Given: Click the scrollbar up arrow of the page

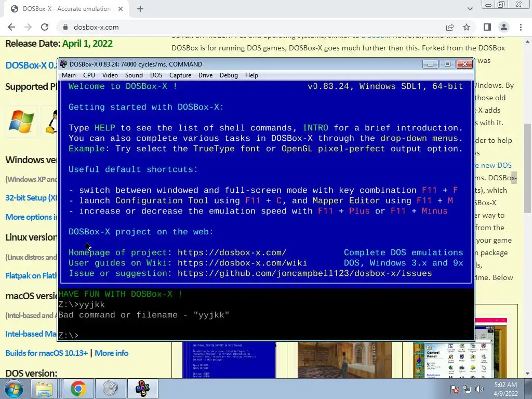Looking at the screenshot, I should click(x=528, y=42).
